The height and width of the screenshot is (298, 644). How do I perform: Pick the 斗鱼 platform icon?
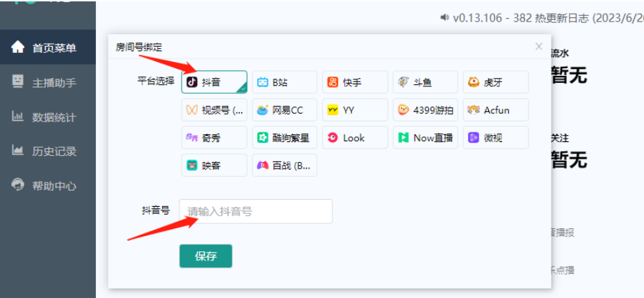[425, 82]
